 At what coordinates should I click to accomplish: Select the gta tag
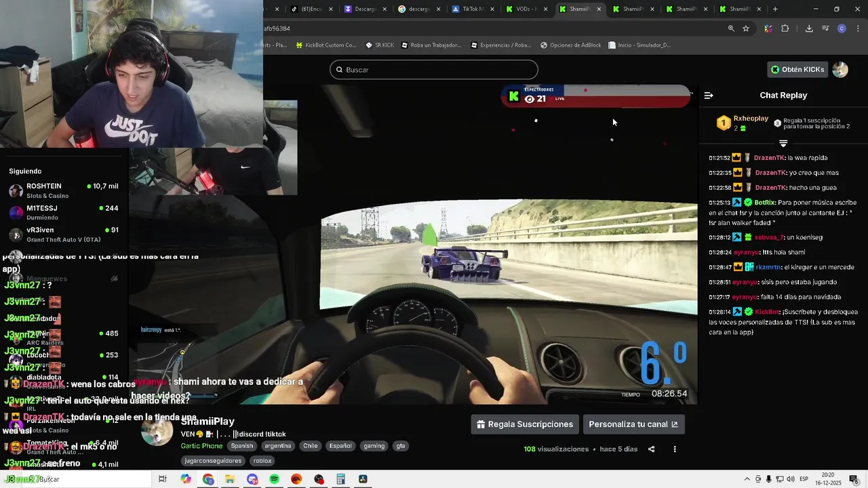pos(401,446)
